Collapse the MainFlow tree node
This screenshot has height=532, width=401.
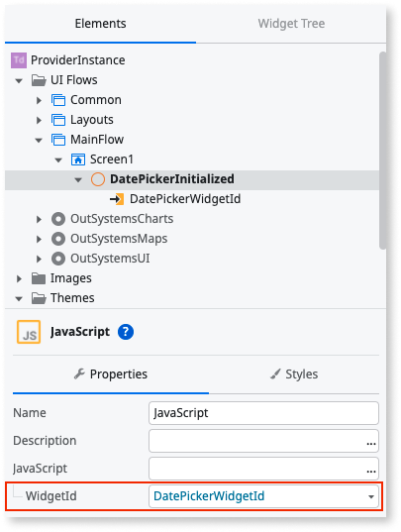[x=39, y=140]
